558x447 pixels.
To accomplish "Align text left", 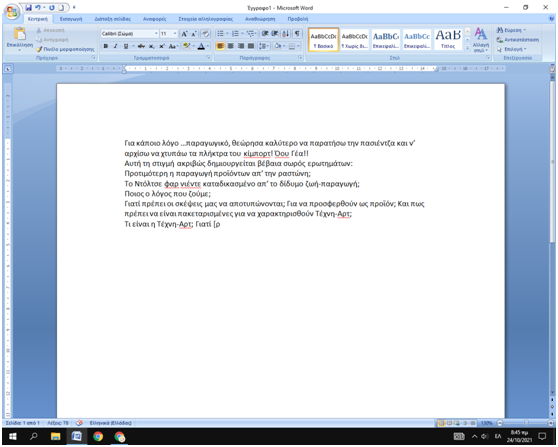I will (x=220, y=46).
